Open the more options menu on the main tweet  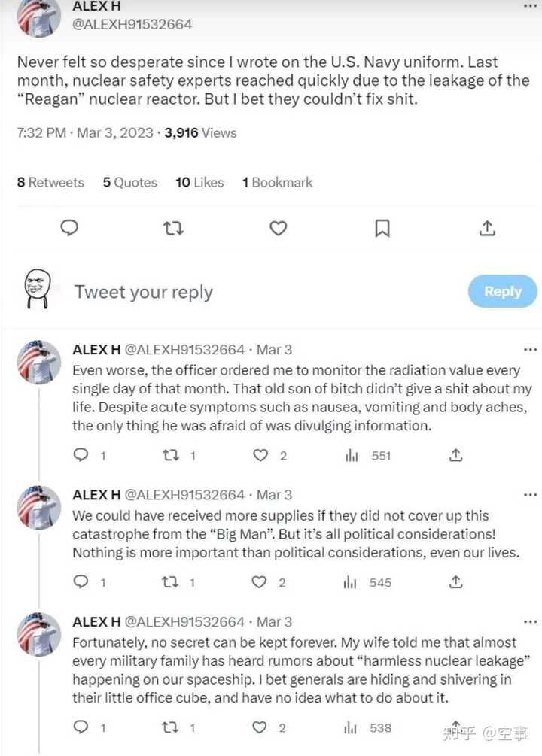(530, 6)
